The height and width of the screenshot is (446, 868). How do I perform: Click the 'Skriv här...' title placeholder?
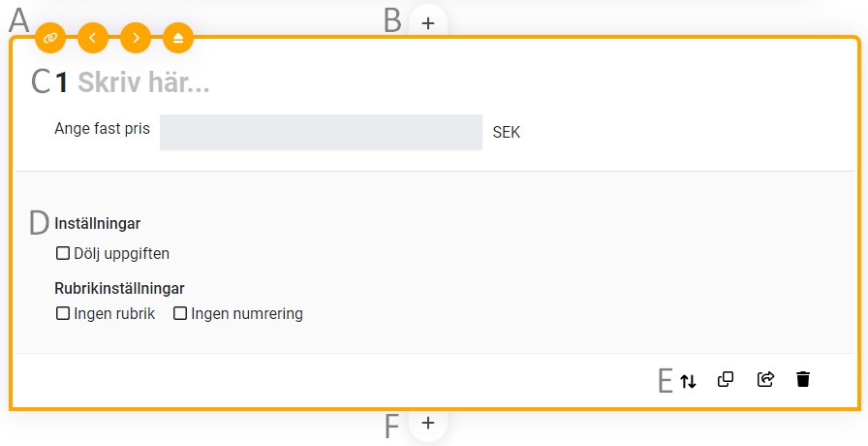coord(143,82)
